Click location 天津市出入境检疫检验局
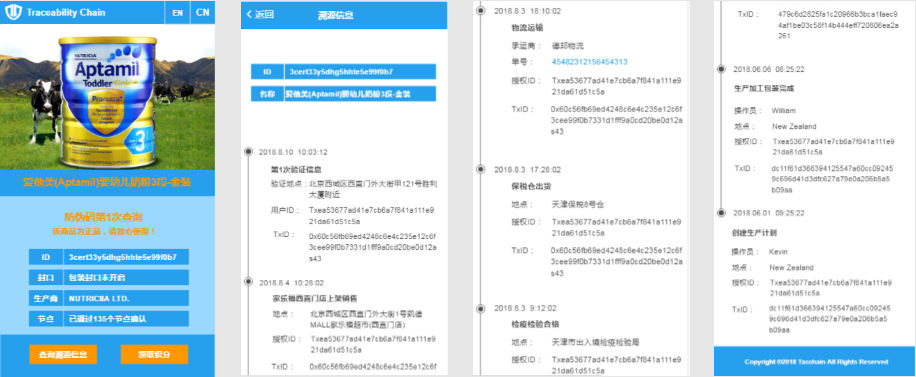Image resolution: width=916 pixels, height=377 pixels. 595,343
